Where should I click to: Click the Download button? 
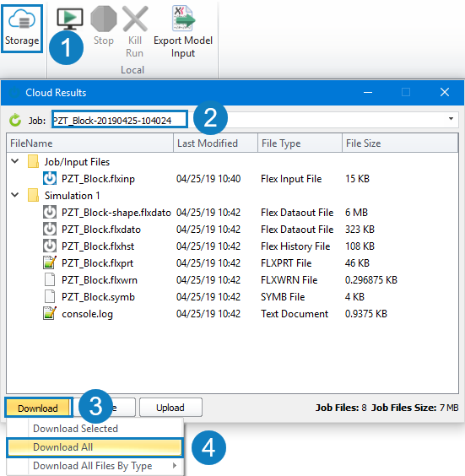click(x=39, y=408)
